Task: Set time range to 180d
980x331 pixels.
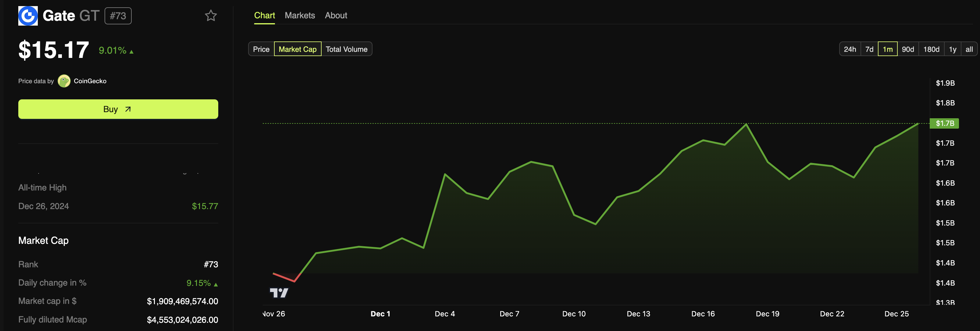Action: pyautogui.click(x=931, y=49)
